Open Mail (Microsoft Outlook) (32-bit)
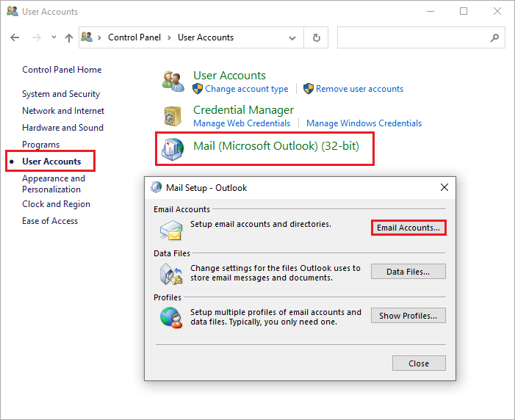Viewport: 515px width, 420px height. point(276,146)
